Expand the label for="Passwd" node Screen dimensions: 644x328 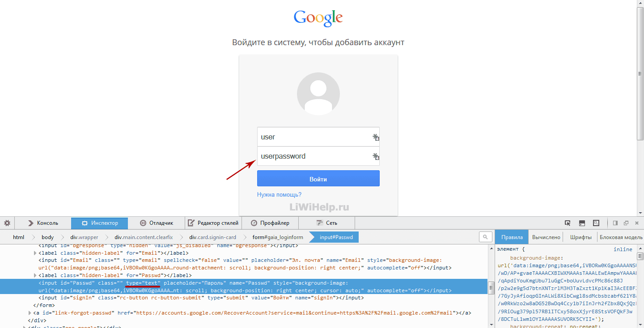(x=35, y=276)
